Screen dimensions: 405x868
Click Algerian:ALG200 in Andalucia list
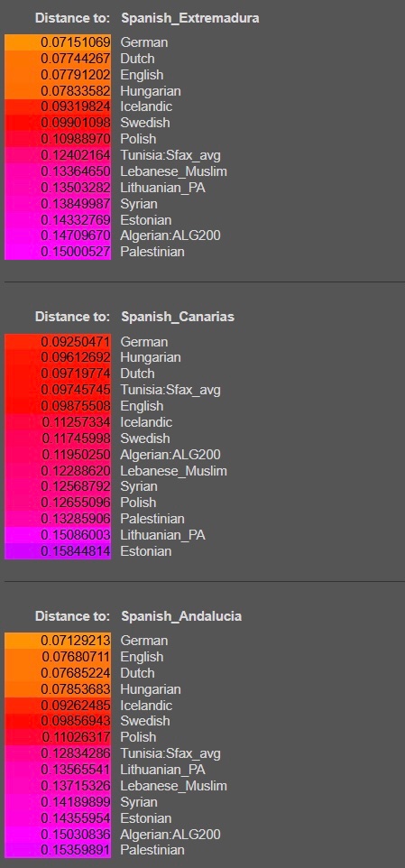(170, 835)
